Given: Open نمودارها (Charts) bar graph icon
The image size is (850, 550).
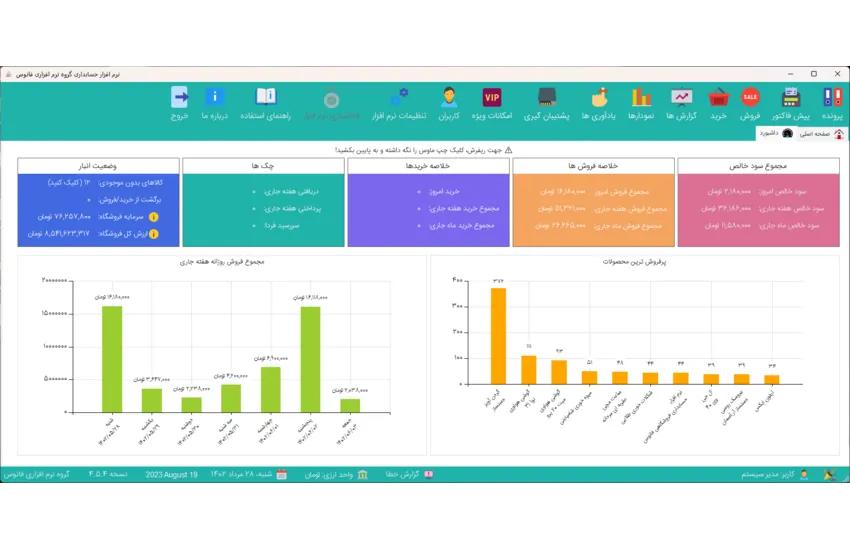Looking at the screenshot, I should (641, 98).
